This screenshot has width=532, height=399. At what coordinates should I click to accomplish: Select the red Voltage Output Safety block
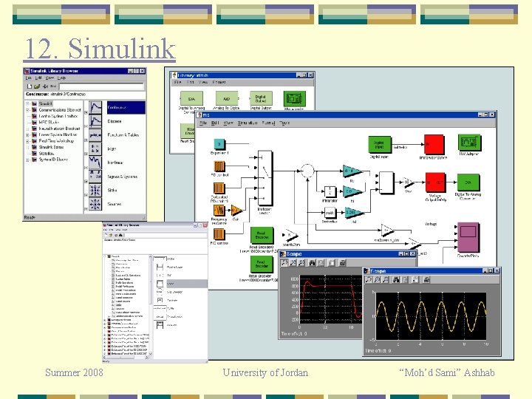pos(436,183)
